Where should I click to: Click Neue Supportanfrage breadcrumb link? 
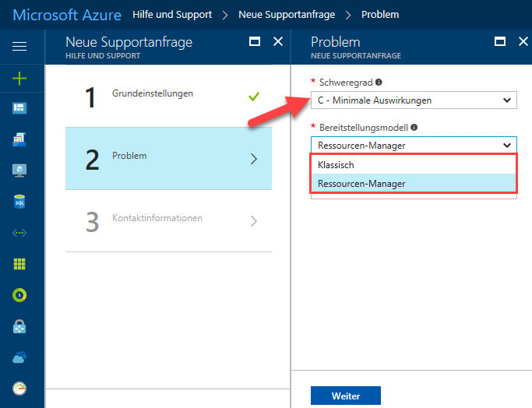tap(287, 15)
